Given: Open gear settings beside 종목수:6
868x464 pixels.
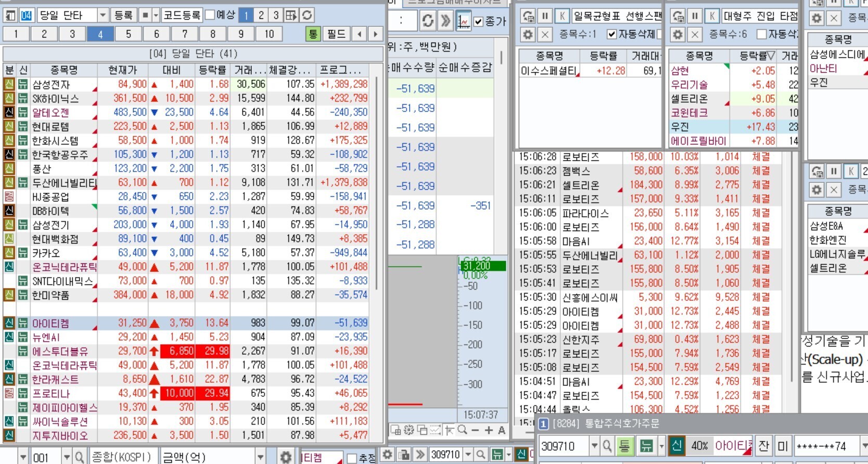Looking at the screenshot, I should click(678, 34).
